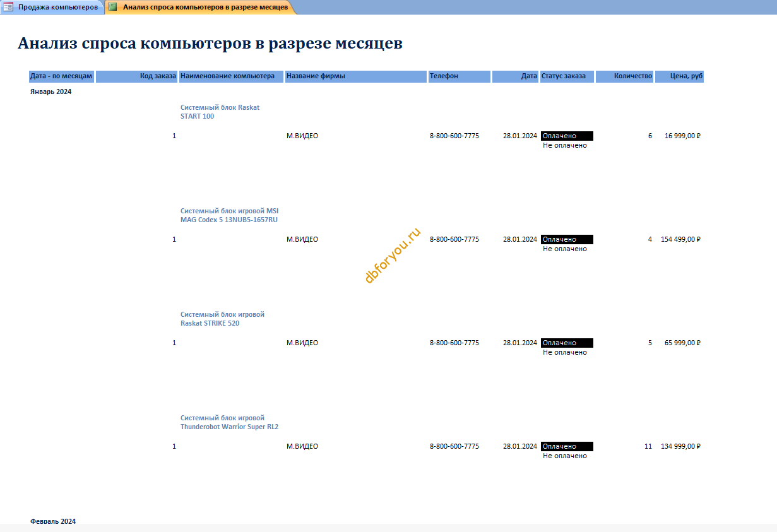Select Оплачено status in MSI MAG Codex row
This screenshot has width=777, height=532.
[x=567, y=239]
